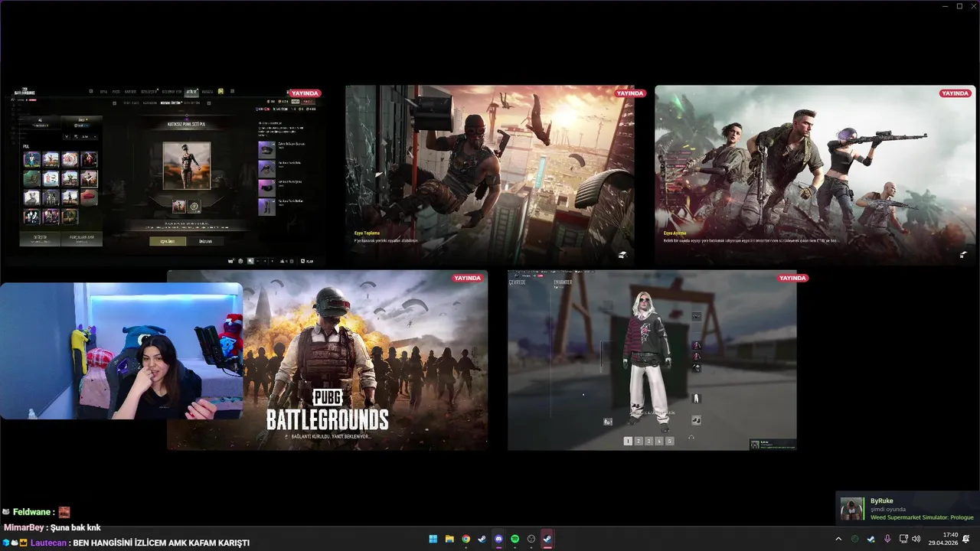This screenshot has width=980, height=551.
Task: Select the red lips sticker in the PUL grid
Action: pos(89,197)
